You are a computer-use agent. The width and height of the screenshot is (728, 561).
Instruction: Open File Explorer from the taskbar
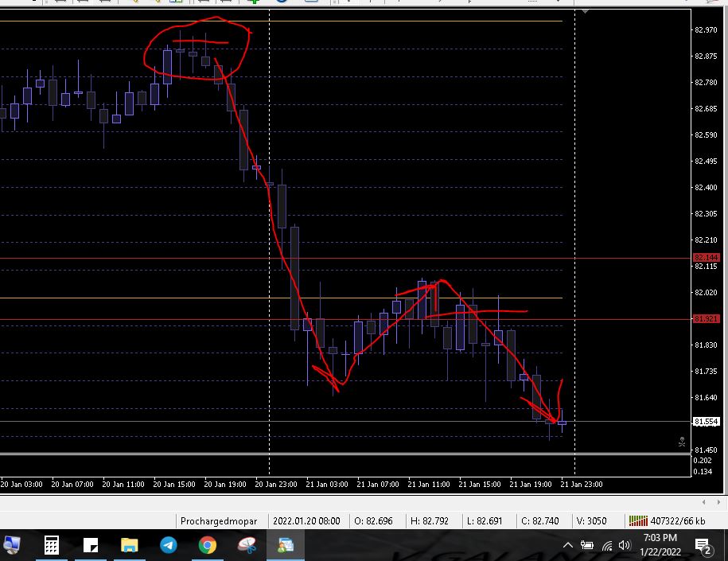pyautogui.click(x=130, y=545)
